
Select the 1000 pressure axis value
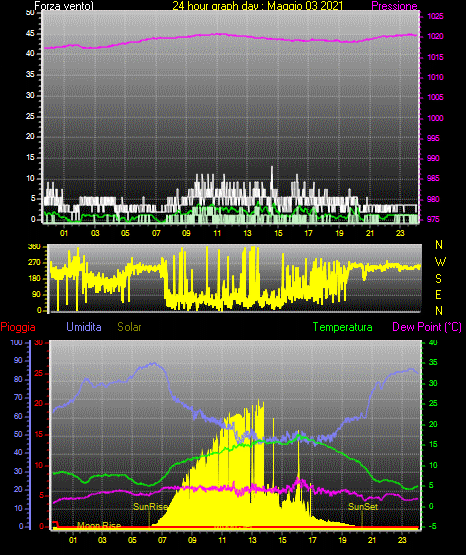tap(435, 118)
